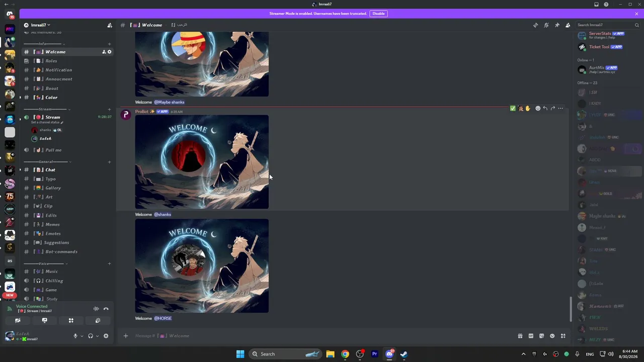Open the Notification channel

pos(68,70)
